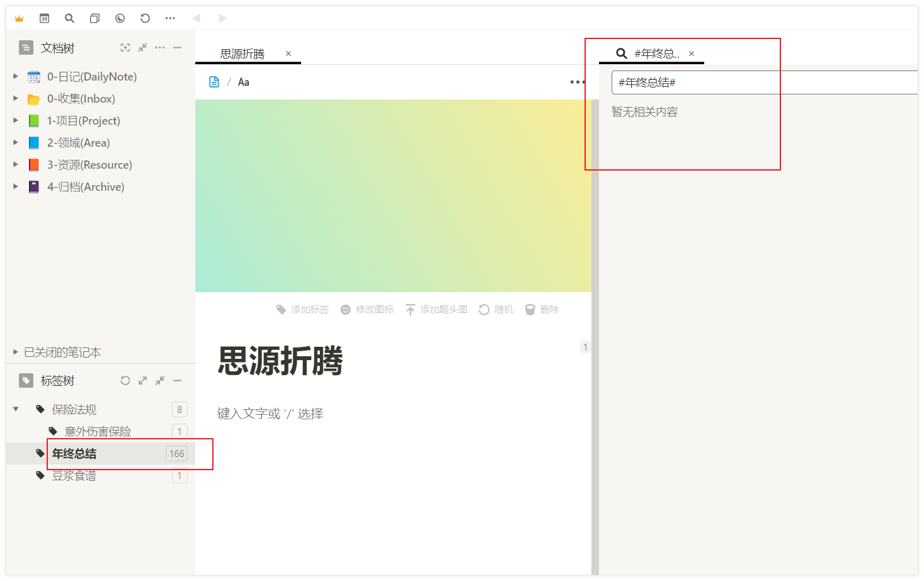Click the 166 count on 年终总结
Screen dimensions: 924x581
pyautogui.click(x=177, y=454)
